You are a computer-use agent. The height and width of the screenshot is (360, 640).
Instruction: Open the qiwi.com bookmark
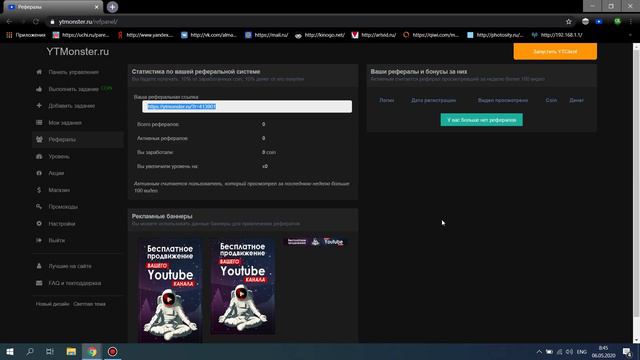[x=431, y=35]
